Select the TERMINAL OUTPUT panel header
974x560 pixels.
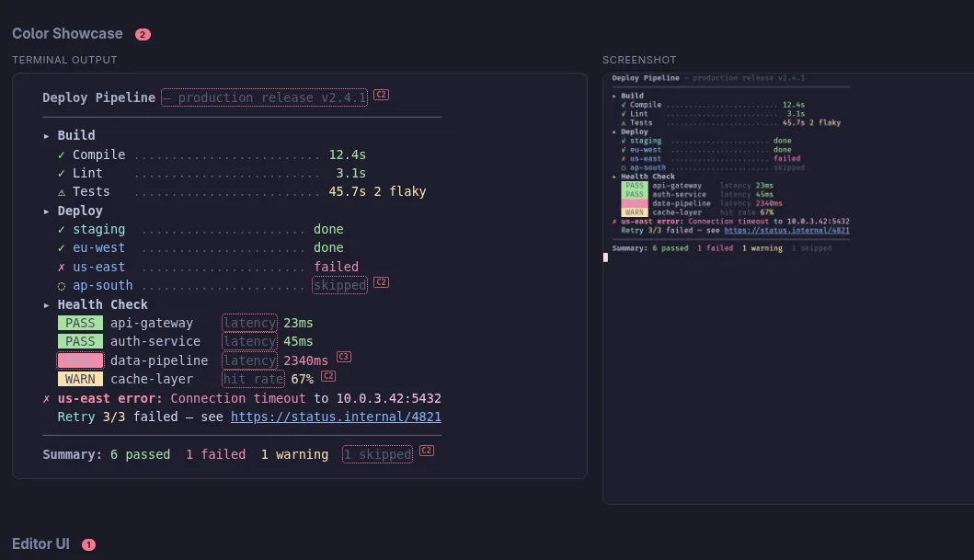point(64,60)
